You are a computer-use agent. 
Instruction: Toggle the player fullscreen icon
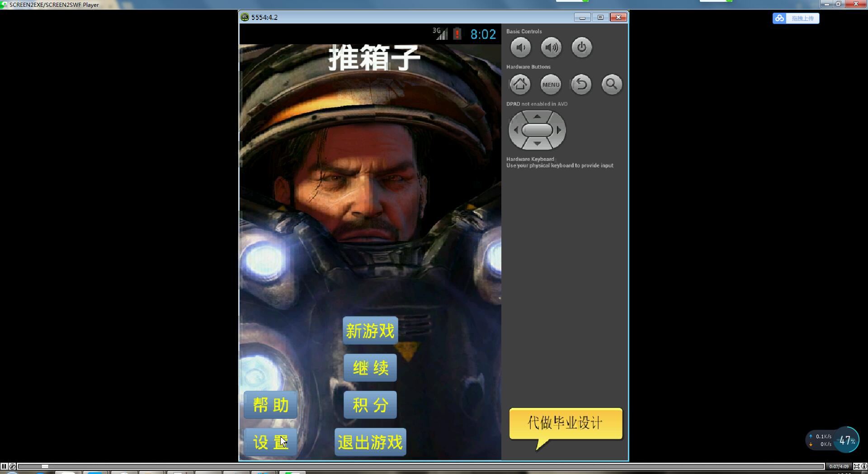[856, 466]
